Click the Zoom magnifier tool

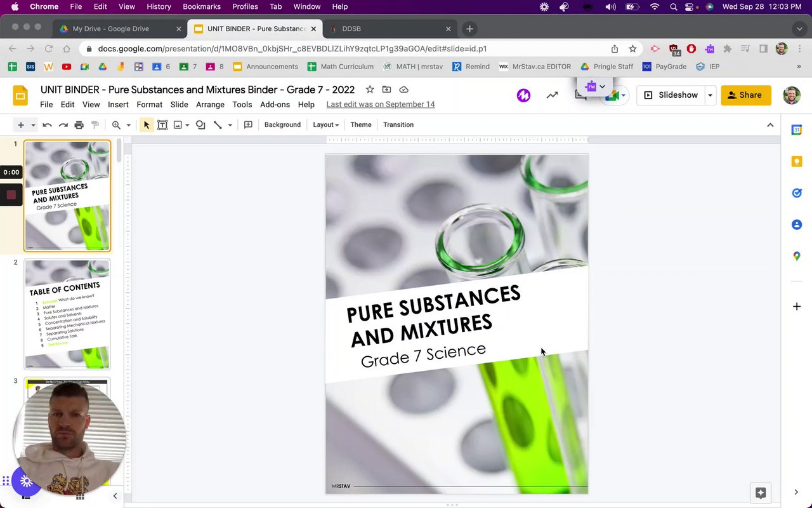tap(116, 125)
